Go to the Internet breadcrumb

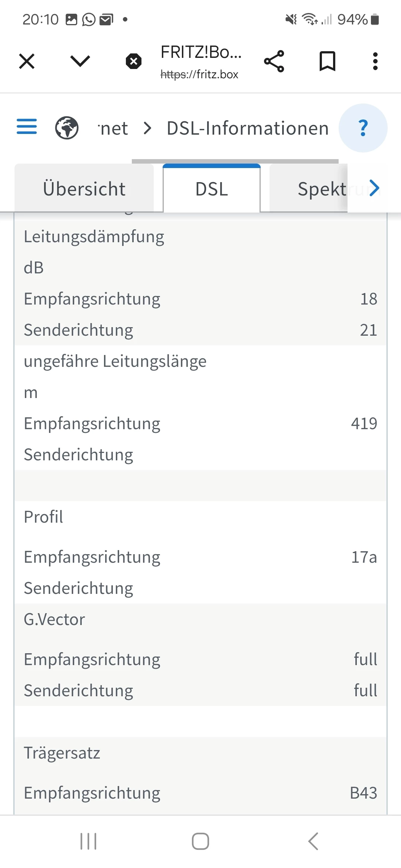[114, 129]
